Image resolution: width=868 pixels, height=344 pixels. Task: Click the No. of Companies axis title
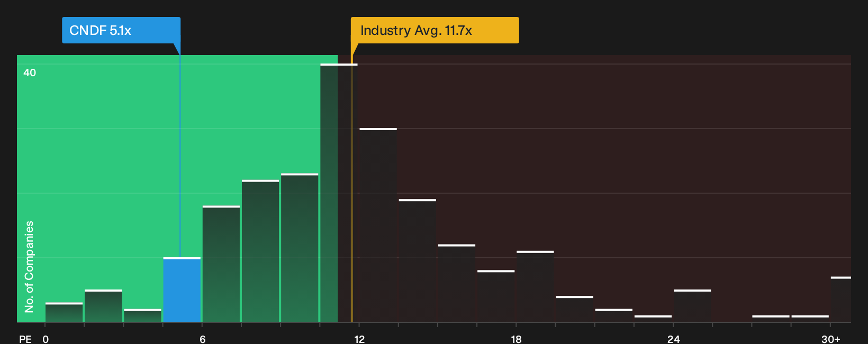coord(29,266)
